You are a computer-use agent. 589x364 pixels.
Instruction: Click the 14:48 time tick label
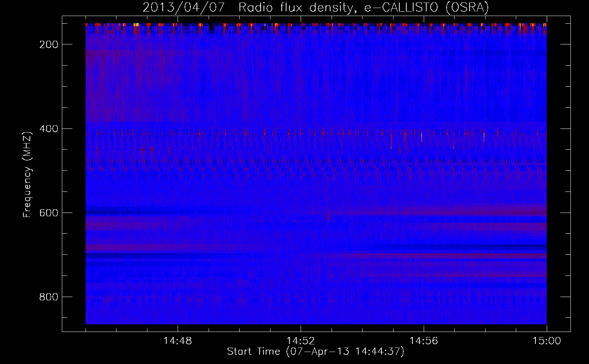click(178, 341)
